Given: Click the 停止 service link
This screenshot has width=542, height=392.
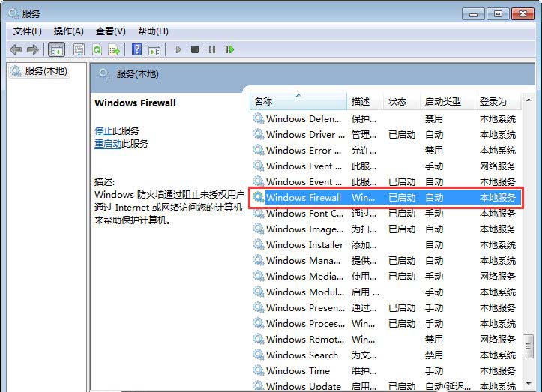Looking at the screenshot, I should coord(103,130).
